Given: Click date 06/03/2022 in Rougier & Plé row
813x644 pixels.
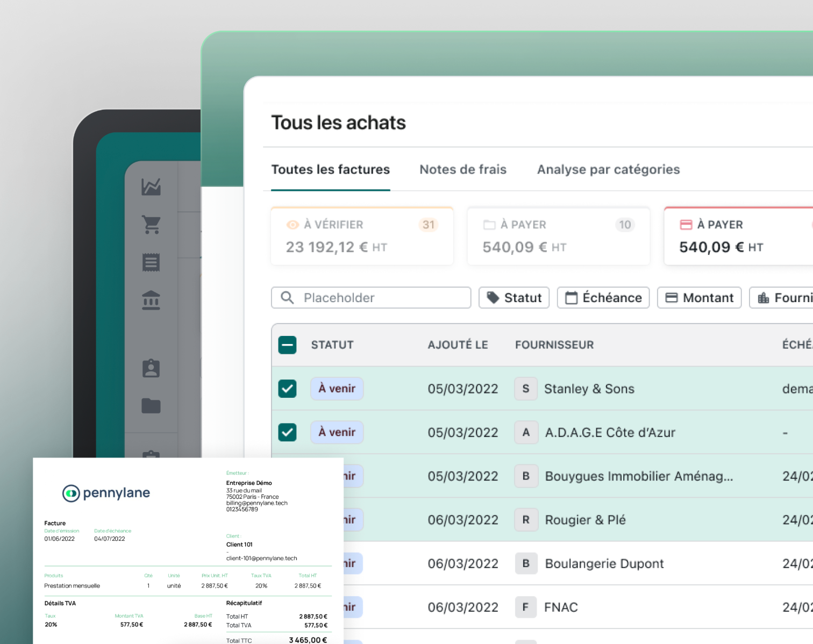Looking at the screenshot, I should click(x=463, y=520).
